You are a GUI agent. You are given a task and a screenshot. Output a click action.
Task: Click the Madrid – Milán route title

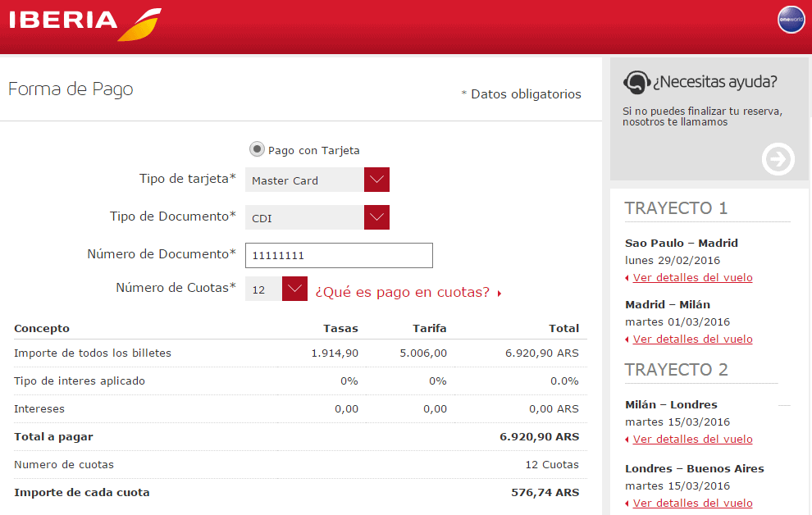coord(667,304)
